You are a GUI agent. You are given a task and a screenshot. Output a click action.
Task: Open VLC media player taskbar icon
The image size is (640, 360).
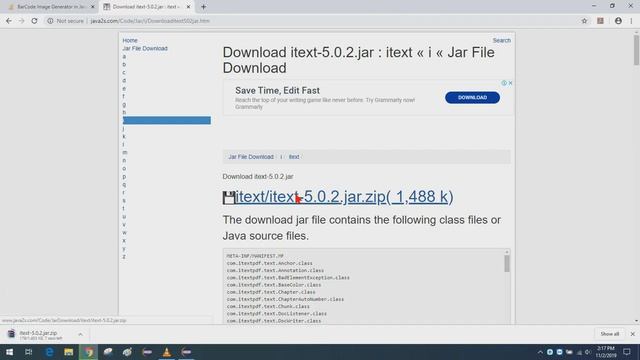coord(167,352)
